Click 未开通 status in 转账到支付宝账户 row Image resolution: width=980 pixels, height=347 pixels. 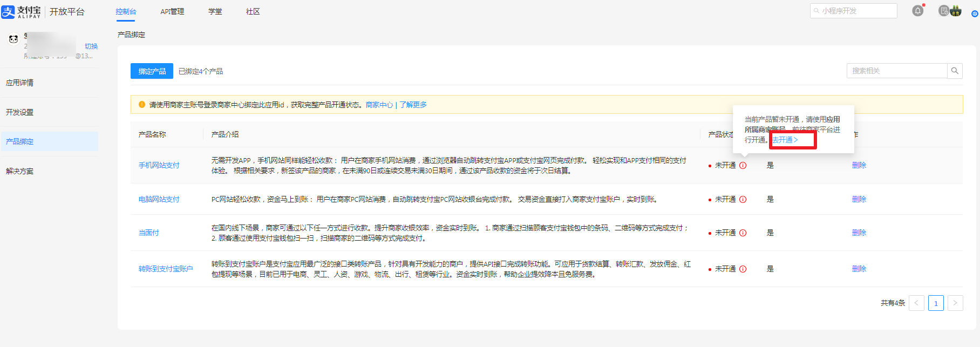(x=725, y=269)
